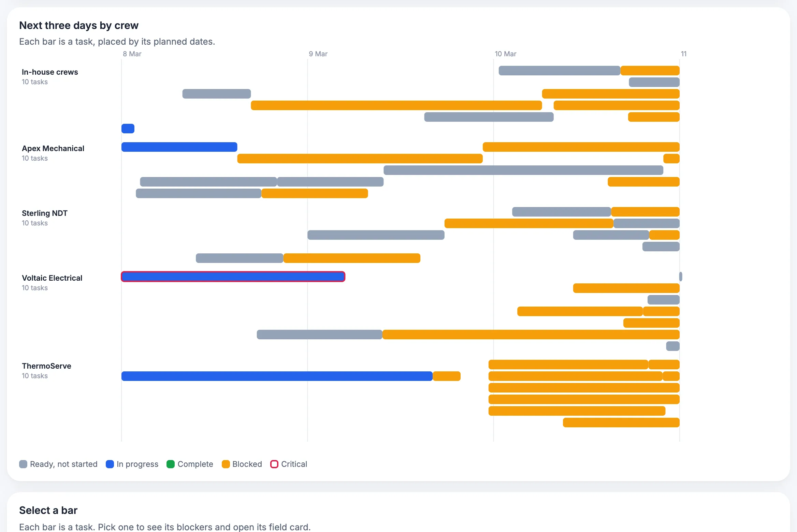Click the blue In progress legend swatch

[x=110, y=464]
